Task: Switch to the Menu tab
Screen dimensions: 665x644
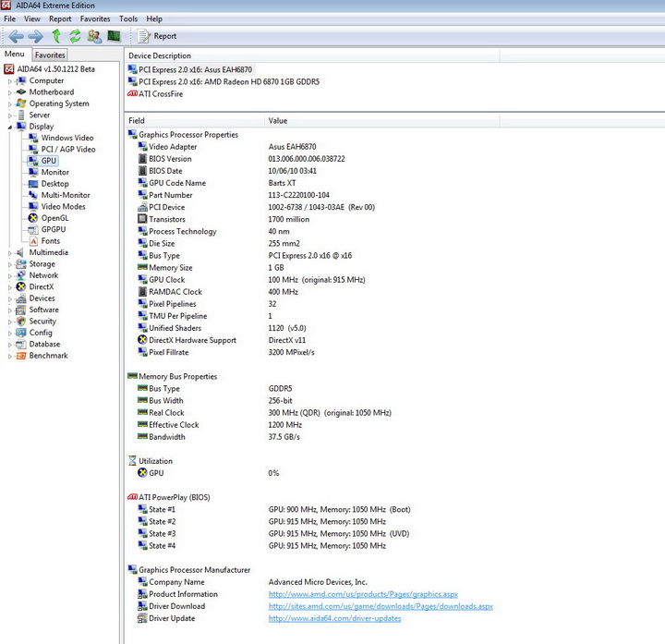Action: [x=15, y=55]
